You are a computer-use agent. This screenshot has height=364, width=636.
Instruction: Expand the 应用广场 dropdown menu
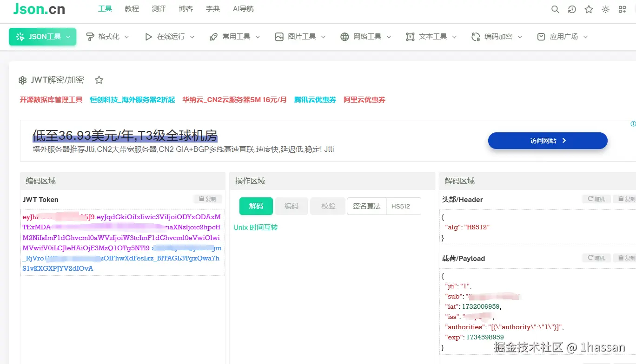click(563, 37)
